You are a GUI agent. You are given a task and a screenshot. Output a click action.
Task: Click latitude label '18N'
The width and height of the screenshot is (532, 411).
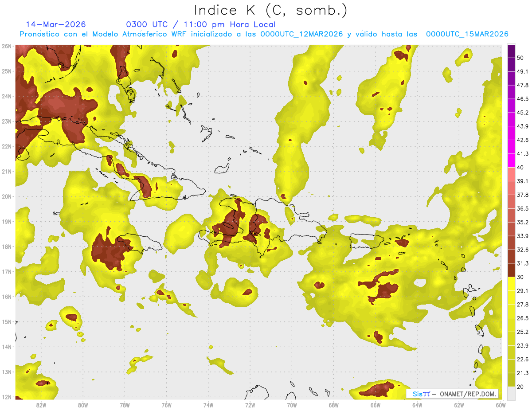[x=6, y=247]
